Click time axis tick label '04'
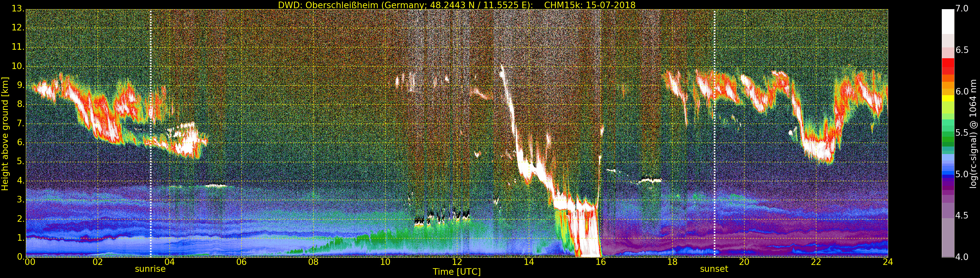This screenshot has height=278, width=980. point(169,262)
